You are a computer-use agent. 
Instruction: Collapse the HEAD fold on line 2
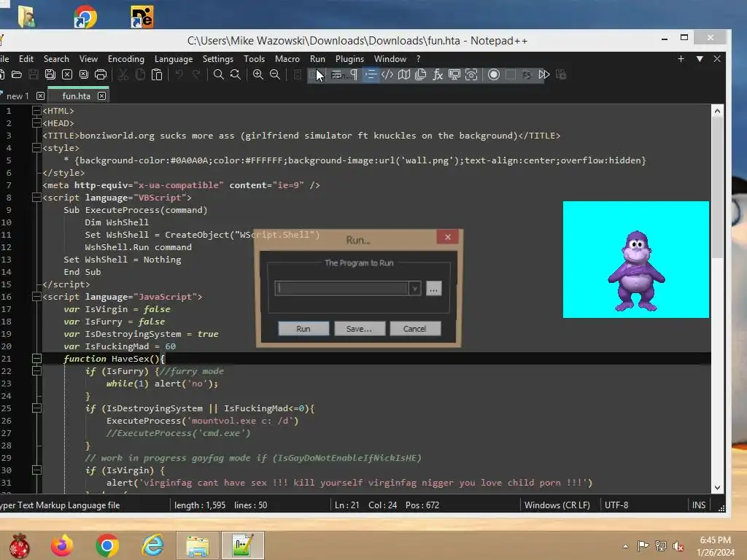tap(36, 123)
